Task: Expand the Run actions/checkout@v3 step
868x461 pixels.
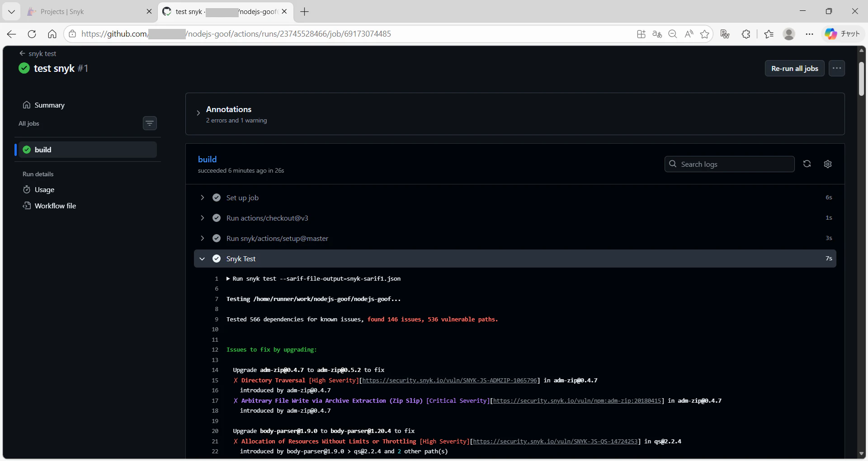Action: click(x=515, y=218)
